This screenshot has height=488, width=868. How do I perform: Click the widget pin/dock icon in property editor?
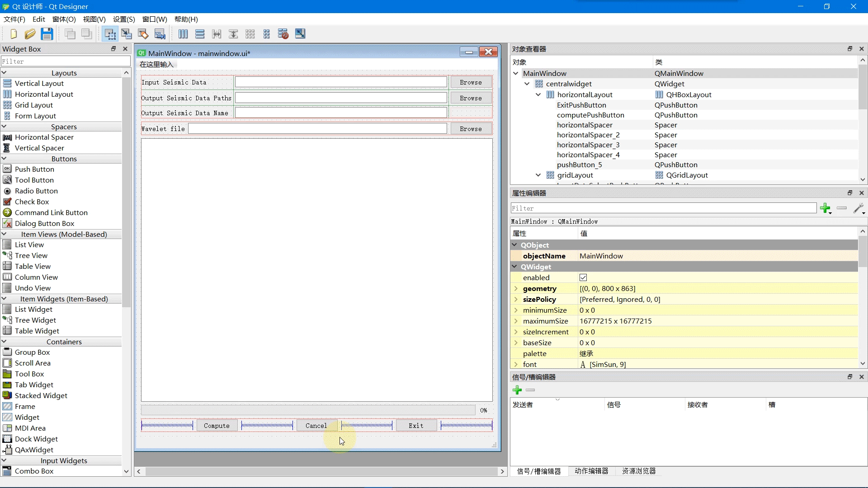[x=850, y=193]
